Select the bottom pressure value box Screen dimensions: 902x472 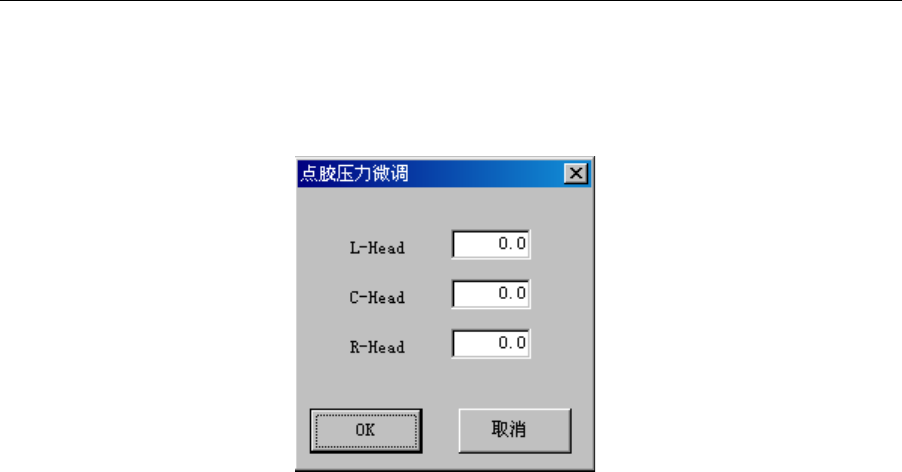491,343
